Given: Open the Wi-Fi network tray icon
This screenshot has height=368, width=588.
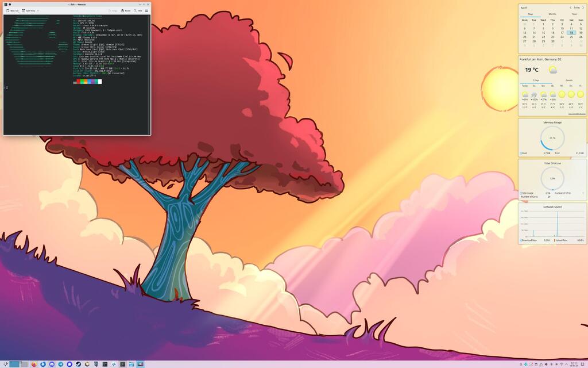Looking at the screenshot, I should pos(562,364).
